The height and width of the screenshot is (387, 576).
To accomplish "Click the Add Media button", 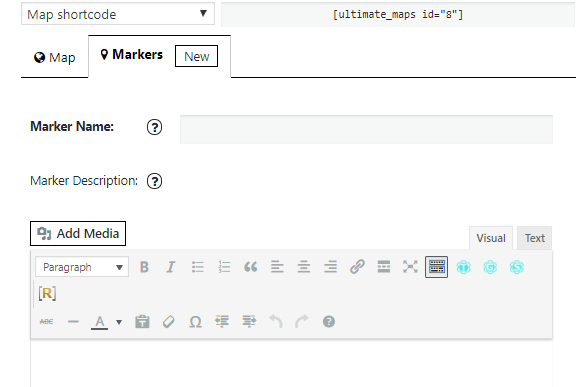I will (x=78, y=234).
